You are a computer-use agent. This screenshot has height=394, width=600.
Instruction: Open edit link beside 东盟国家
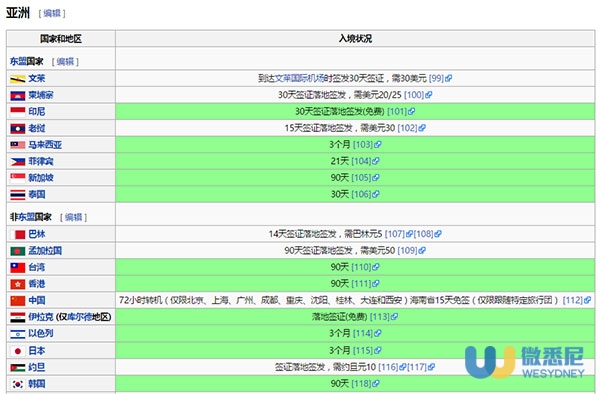65,62
